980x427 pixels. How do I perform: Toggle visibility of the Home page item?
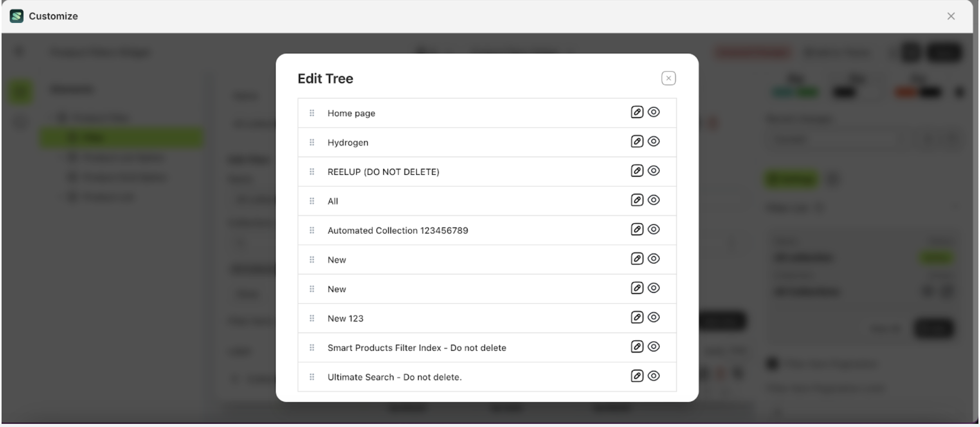654,112
